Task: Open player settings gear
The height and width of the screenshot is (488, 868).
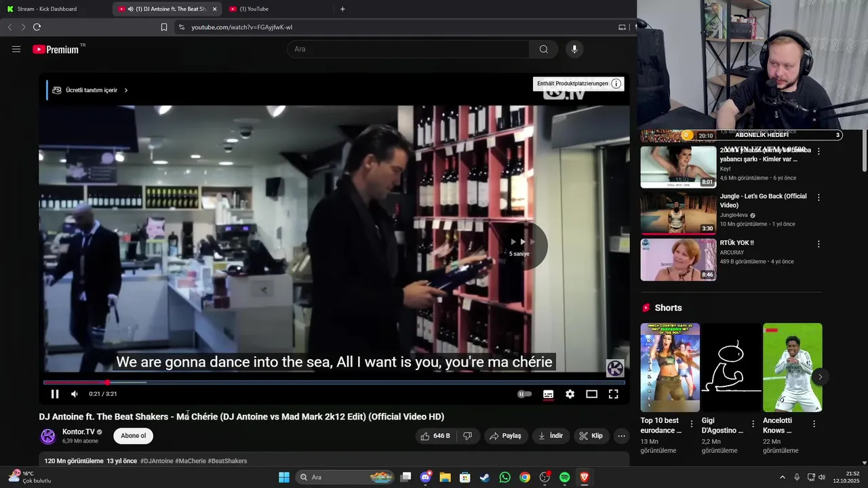Action: [x=570, y=394]
